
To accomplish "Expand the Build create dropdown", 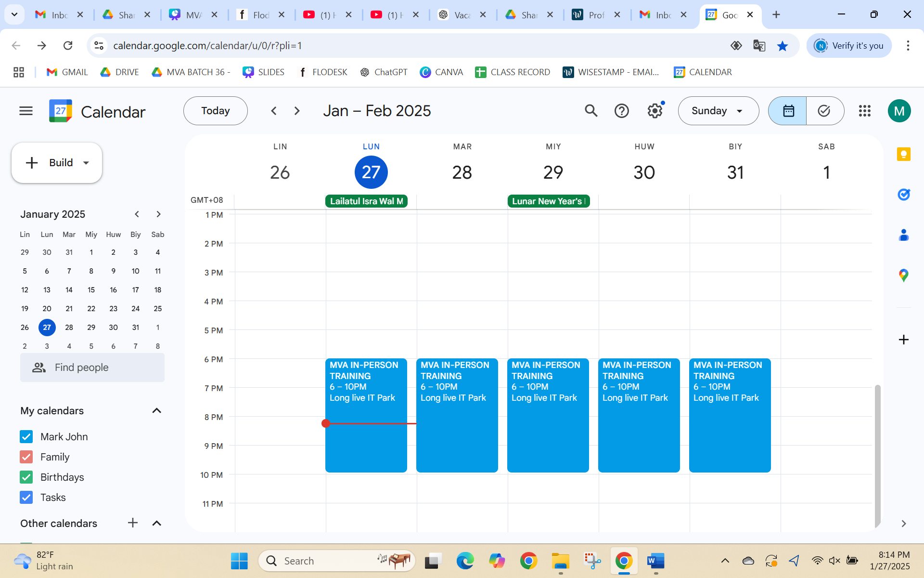I will click(x=86, y=163).
